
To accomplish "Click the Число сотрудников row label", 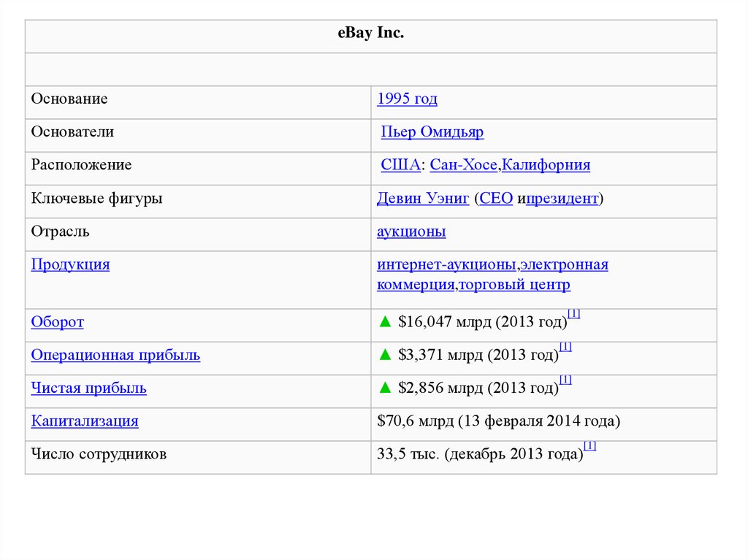I will [99, 454].
